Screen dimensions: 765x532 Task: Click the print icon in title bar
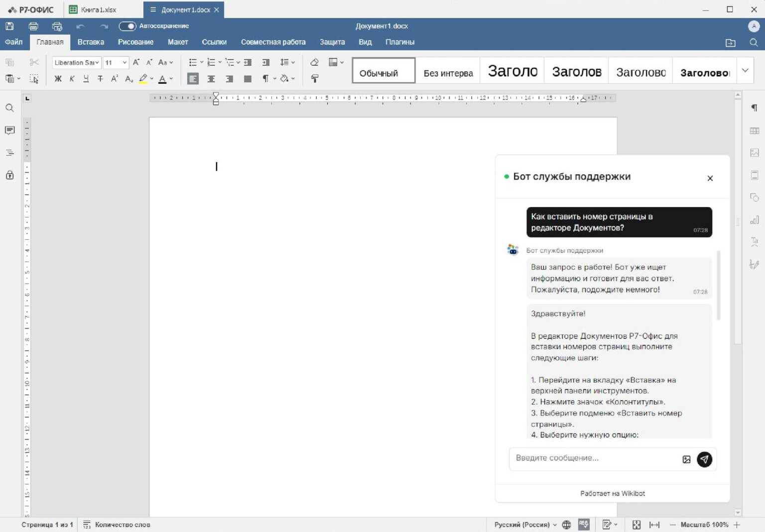tap(33, 26)
